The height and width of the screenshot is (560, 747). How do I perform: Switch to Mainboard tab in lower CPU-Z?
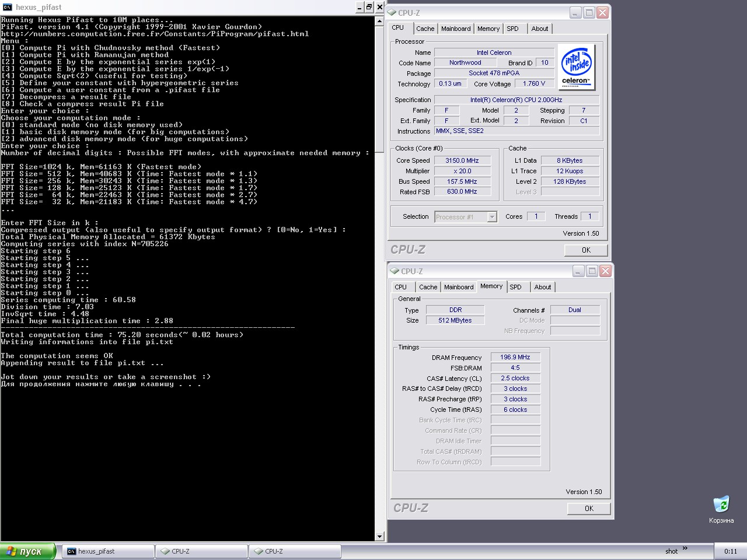[459, 287]
